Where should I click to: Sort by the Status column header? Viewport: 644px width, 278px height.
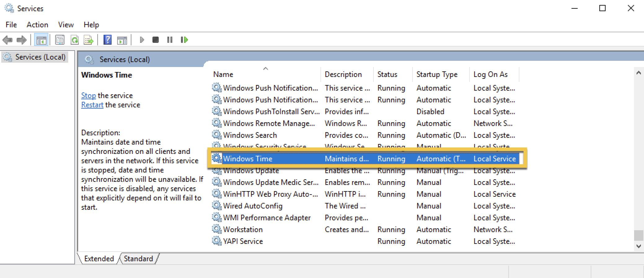(393, 74)
